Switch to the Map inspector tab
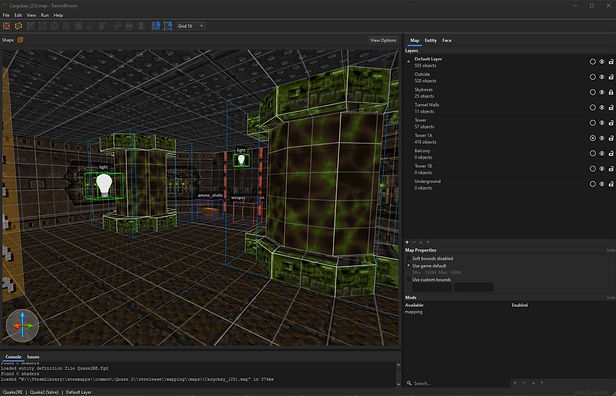Image resolution: width=616 pixels, height=396 pixels. pyautogui.click(x=414, y=40)
